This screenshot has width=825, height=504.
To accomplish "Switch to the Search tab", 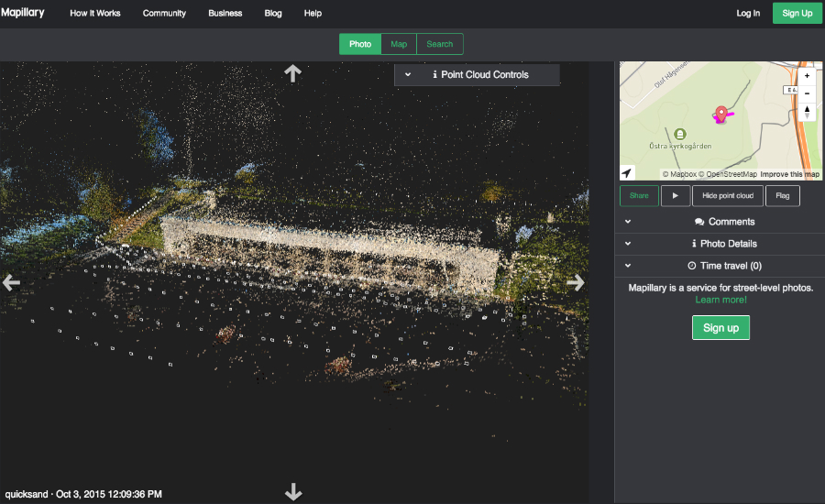I will tap(440, 44).
